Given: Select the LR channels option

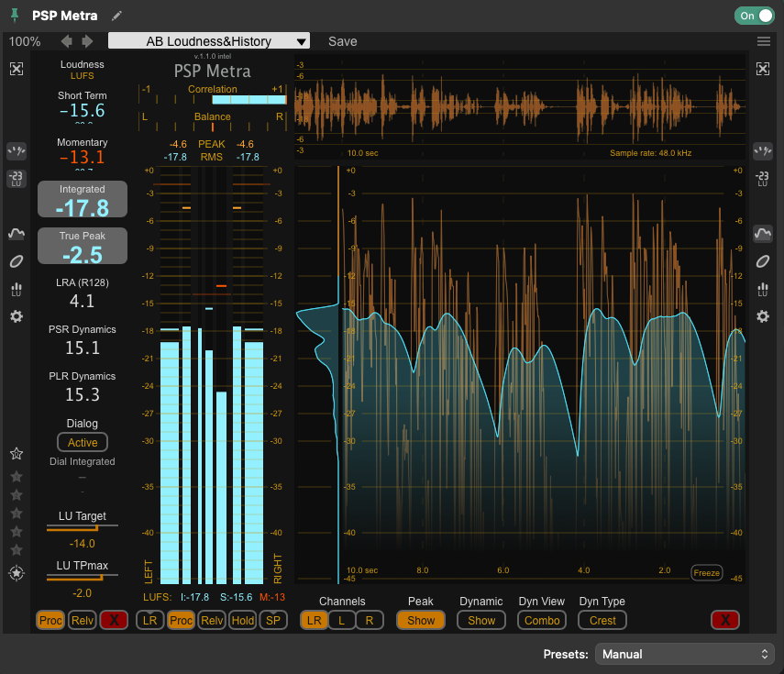Looking at the screenshot, I should click(x=314, y=621).
